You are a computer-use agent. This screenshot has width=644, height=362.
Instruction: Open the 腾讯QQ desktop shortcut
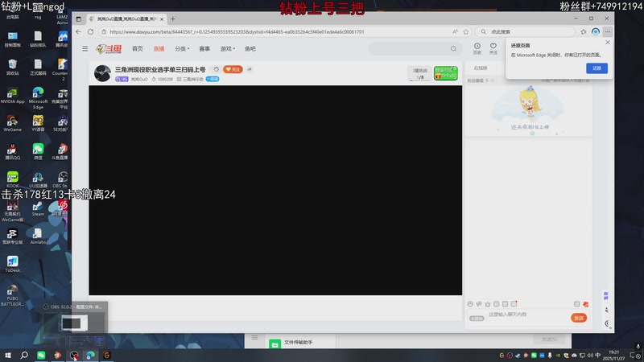tap(12, 152)
